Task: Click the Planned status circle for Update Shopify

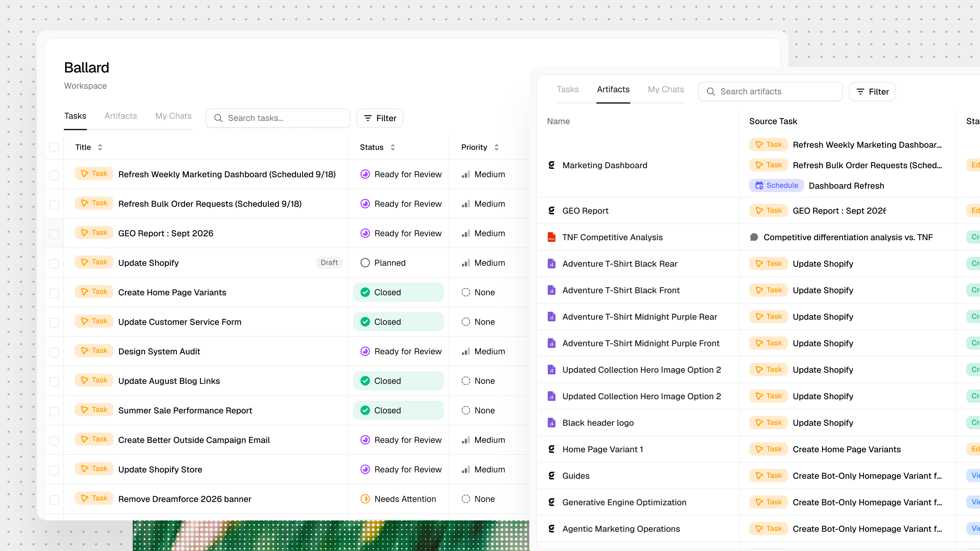Action: coord(365,263)
